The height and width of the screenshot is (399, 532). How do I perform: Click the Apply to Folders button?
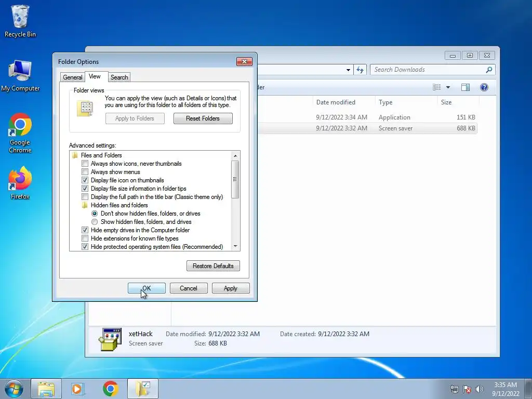[135, 118]
